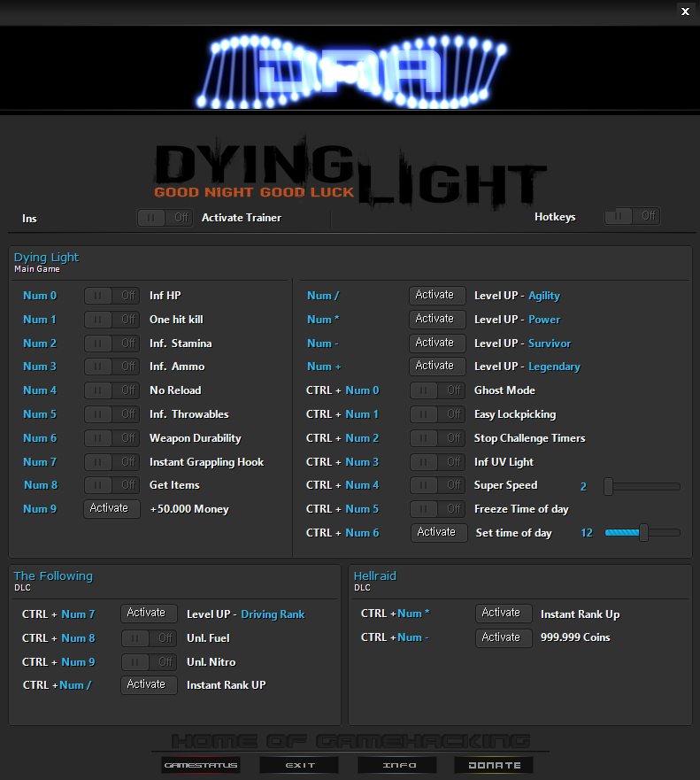Open the Gamestatus button

[201, 765]
